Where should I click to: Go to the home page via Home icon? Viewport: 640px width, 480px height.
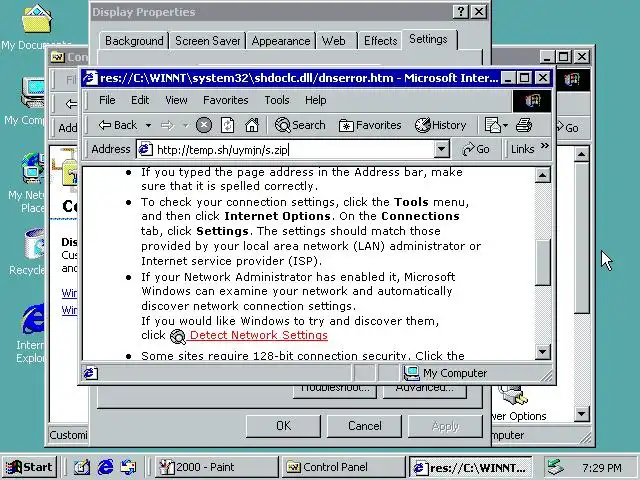(x=252, y=125)
